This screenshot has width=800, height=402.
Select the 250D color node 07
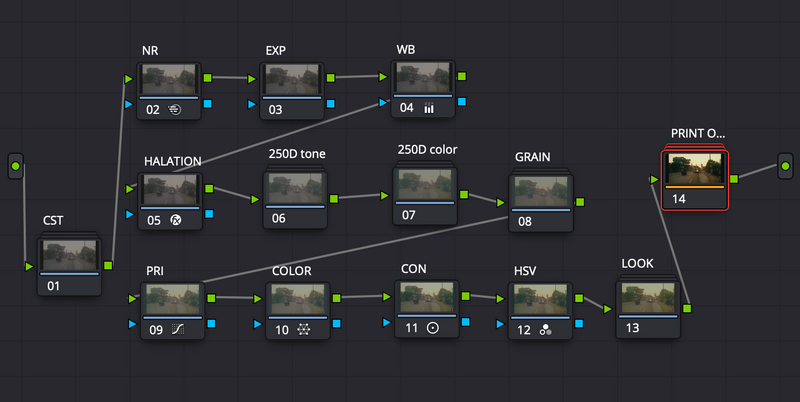tap(424, 196)
